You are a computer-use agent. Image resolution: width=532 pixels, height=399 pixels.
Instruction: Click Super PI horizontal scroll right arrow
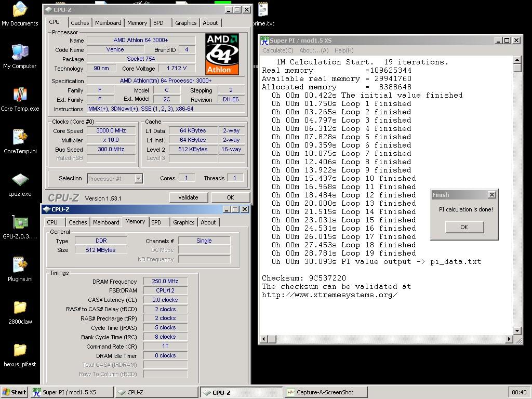[x=509, y=339]
